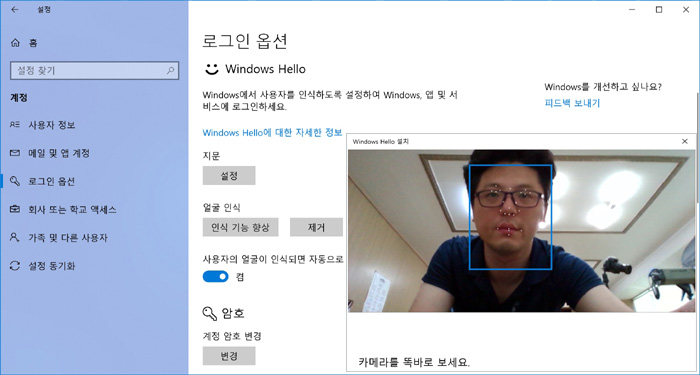The width and height of the screenshot is (700, 375).
Task: Click the 계정 heading text
Action: pyautogui.click(x=19, y=98)
